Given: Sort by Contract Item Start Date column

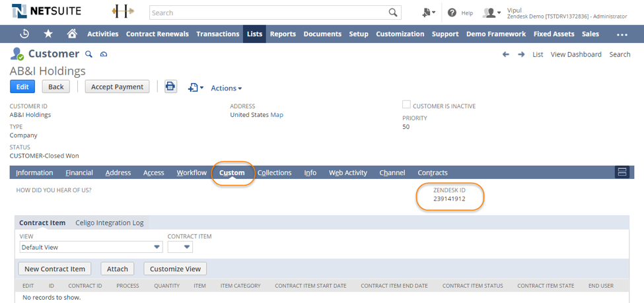Looking at the screenshot, I should tap(310, 286).
